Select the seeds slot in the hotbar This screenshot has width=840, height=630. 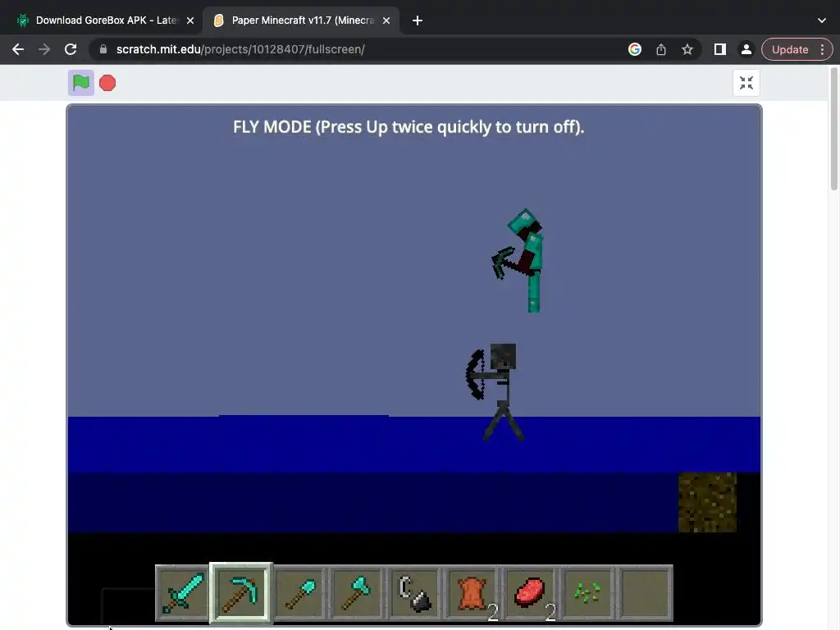tap(587, 593)
